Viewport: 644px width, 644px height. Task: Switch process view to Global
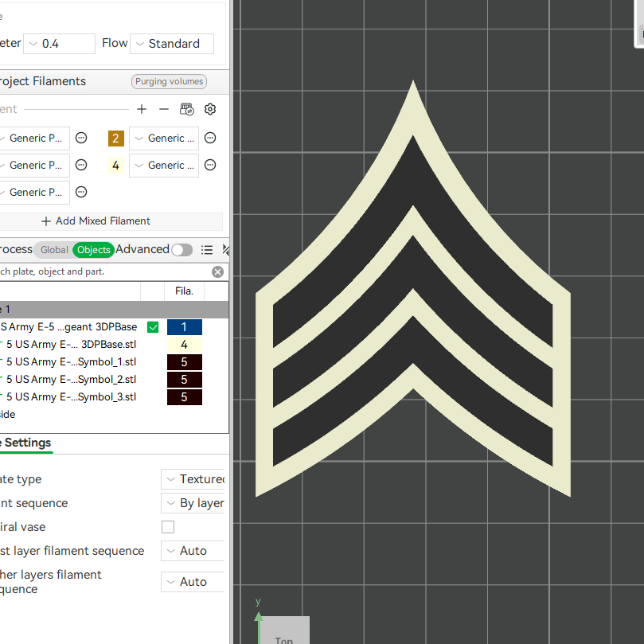pyautogui.click(x=54, y=250)
